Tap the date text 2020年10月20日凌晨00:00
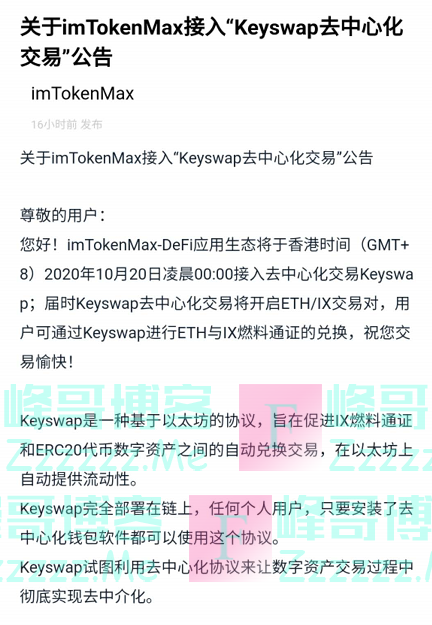 point(138,274)
